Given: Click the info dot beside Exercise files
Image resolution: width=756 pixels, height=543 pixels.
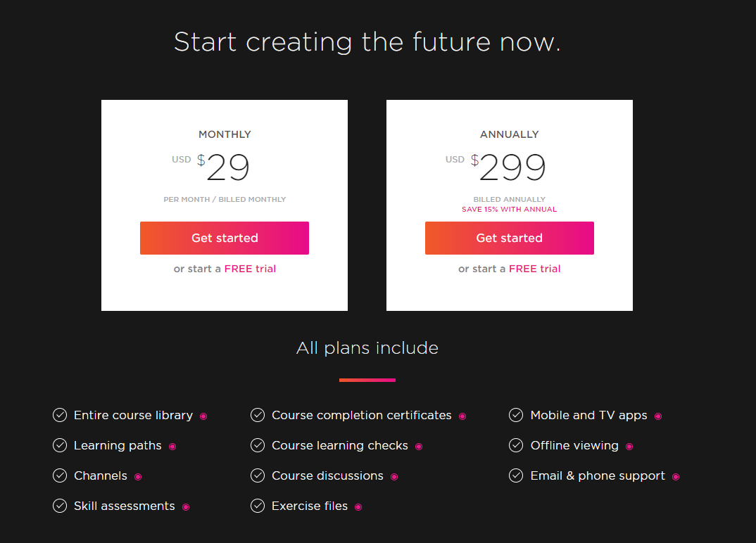Looking at the screenshot, I should pos(358,507).
